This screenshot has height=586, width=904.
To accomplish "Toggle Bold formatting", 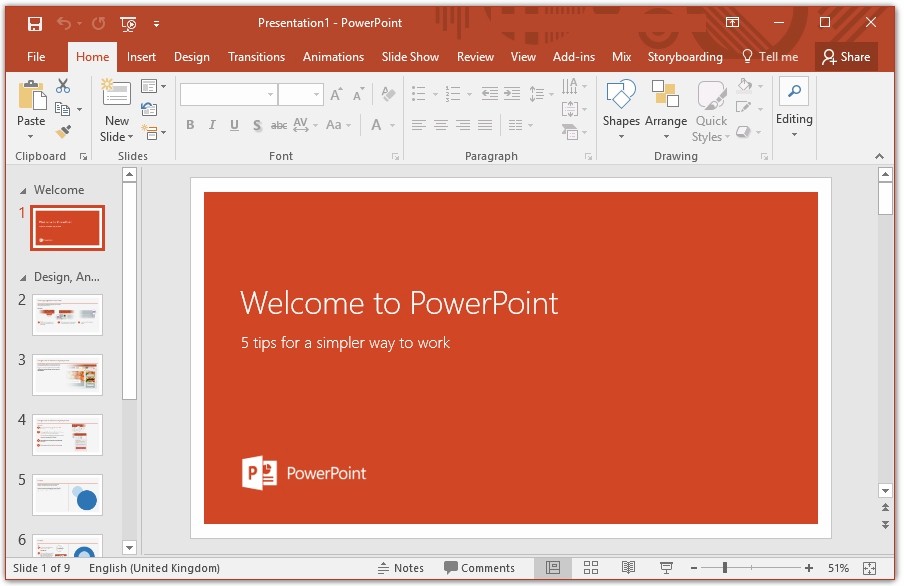I will [190, 125].
